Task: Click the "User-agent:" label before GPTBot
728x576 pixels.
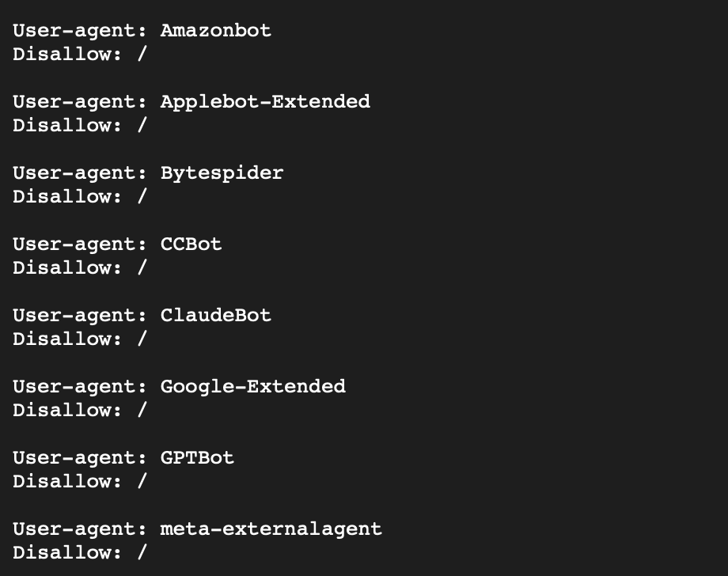Action: (80, 458)
